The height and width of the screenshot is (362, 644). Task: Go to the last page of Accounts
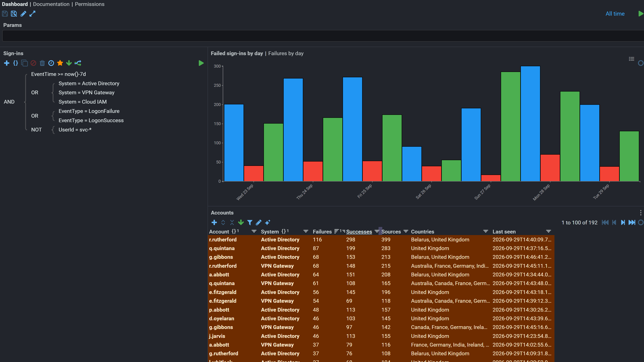[632, 222]
